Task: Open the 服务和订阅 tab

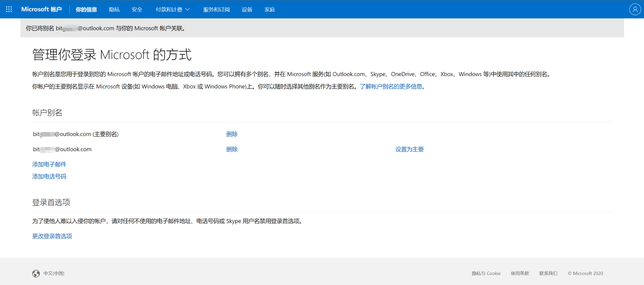Action: coord(216,10)
